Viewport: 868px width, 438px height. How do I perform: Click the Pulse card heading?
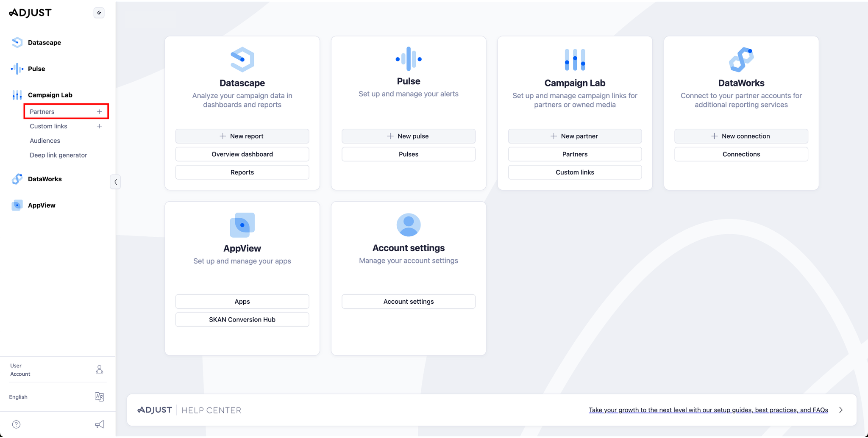(409, 81)
